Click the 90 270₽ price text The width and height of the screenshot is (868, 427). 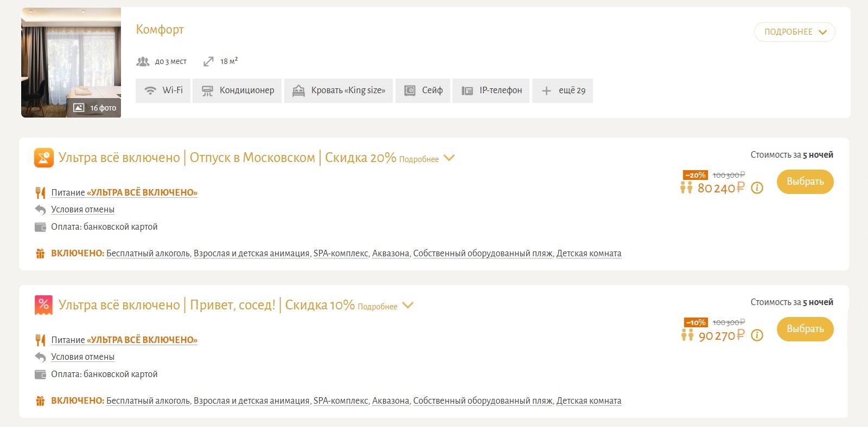pyautogui.click(x=722, y=335)
